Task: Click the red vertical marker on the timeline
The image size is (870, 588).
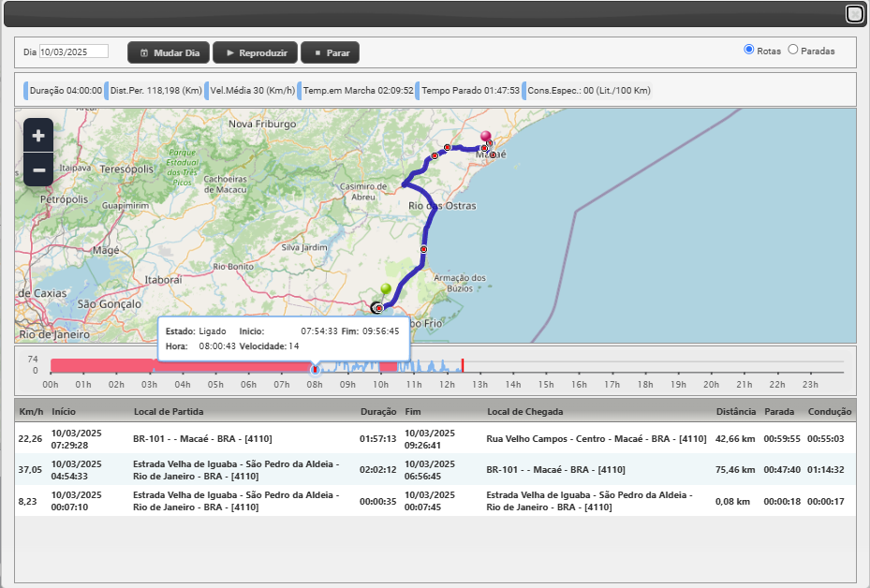Action: tap(463, 365)
